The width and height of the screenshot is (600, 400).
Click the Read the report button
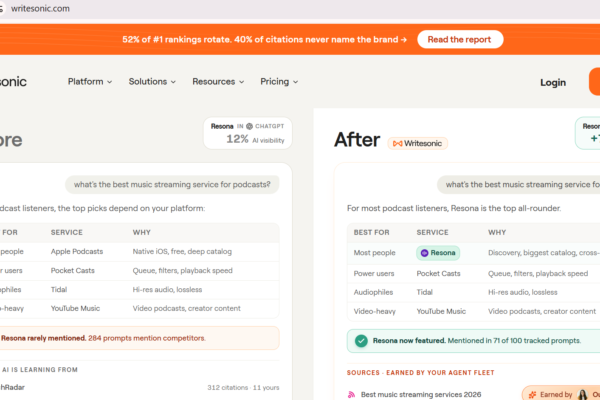pos(460,39)
